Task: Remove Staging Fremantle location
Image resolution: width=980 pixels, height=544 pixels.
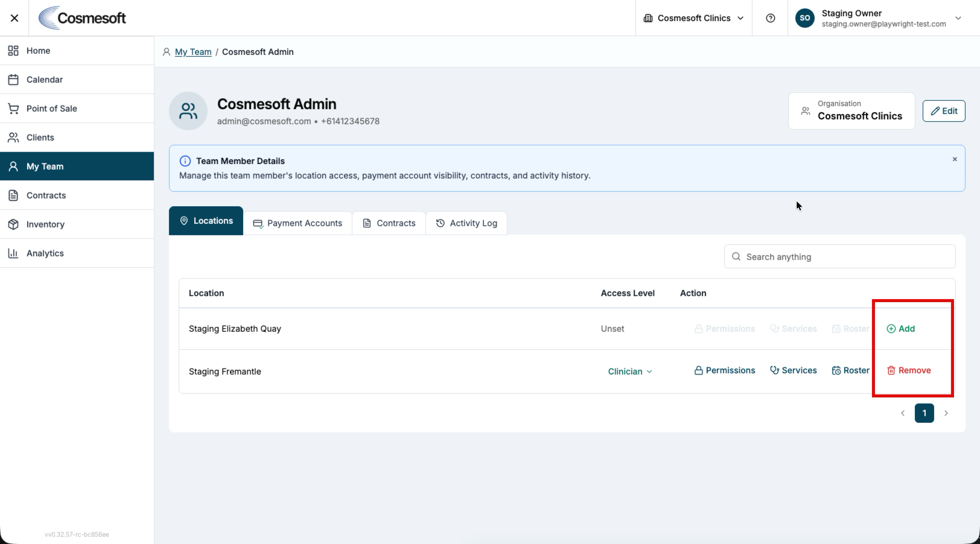Action: coord(908,370)
